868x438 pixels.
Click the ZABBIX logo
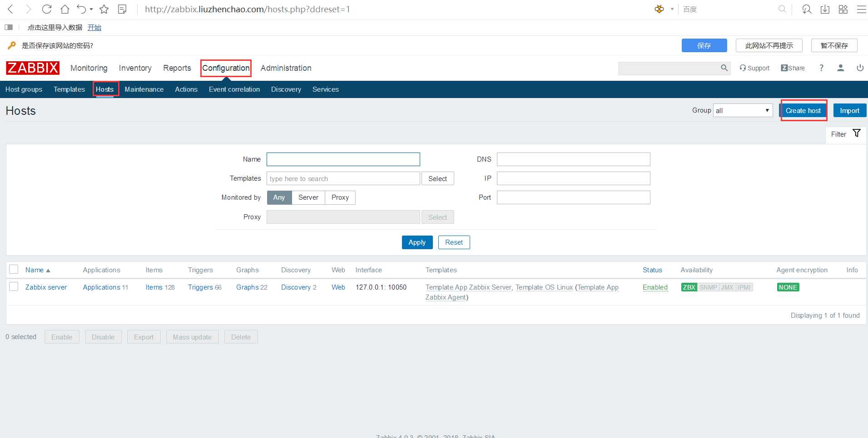tap(33, 68)
